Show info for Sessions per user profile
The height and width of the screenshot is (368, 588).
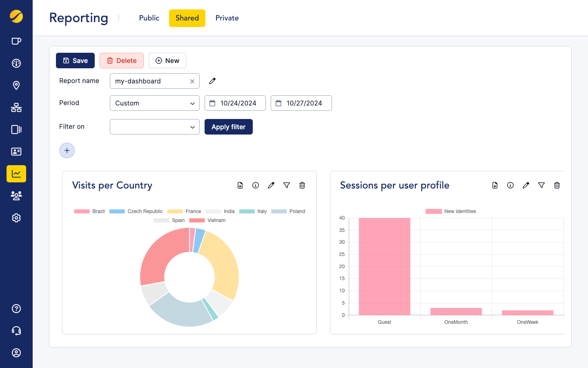click(x=510, y=185)
